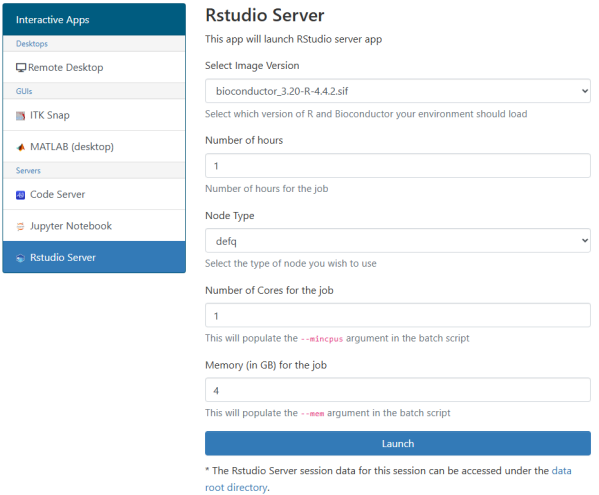Open Jupyter Notebook app
The height and width of the screenshot is (495, 599).
[94, 226]
